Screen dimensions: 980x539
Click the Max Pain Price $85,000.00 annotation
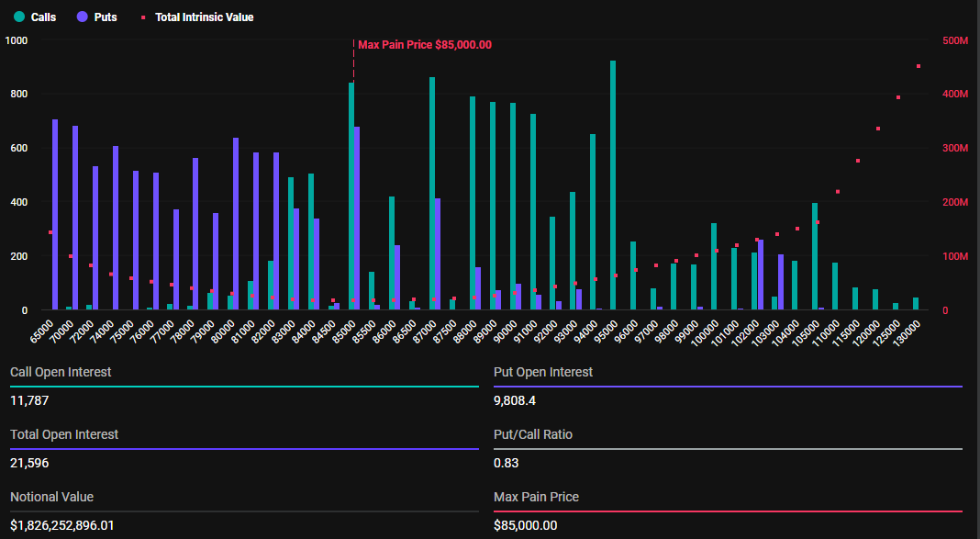[x=426, y=44]
